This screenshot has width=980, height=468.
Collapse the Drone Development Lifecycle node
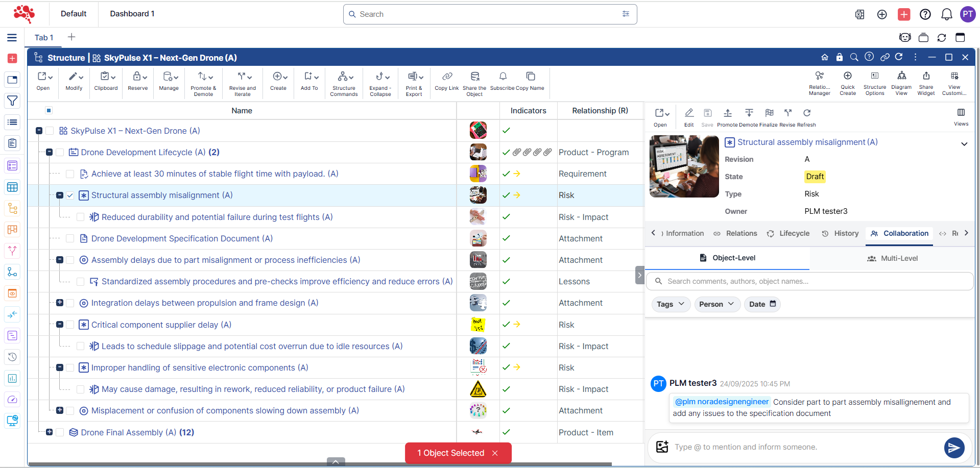point(49,152)
